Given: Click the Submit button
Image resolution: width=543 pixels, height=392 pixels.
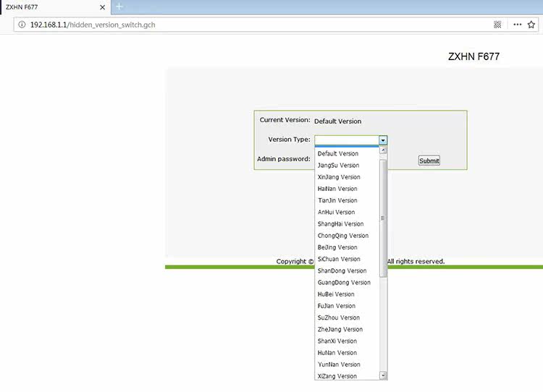Looking at the screenshot, I should click(x=429, y=161).
